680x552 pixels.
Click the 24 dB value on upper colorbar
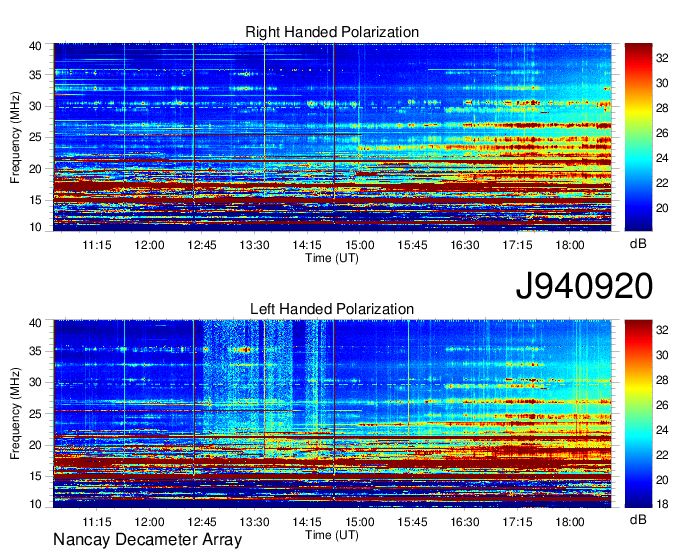click(662, 158)
